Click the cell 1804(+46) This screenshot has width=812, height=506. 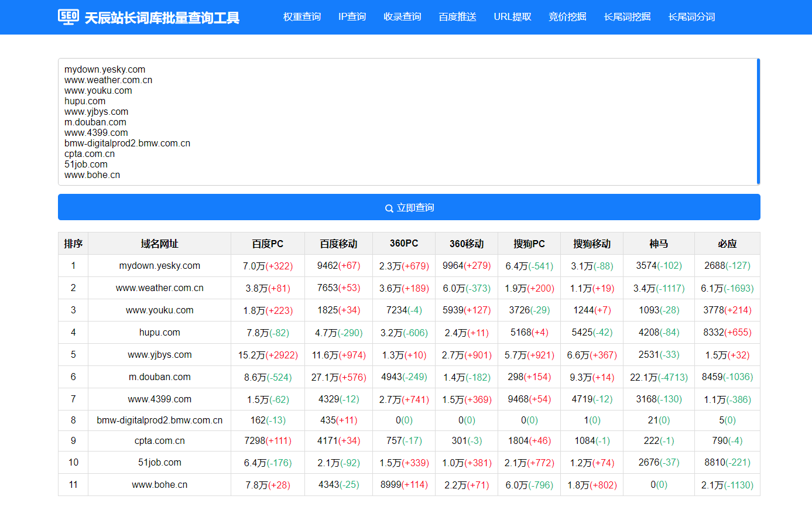[529, 441]
